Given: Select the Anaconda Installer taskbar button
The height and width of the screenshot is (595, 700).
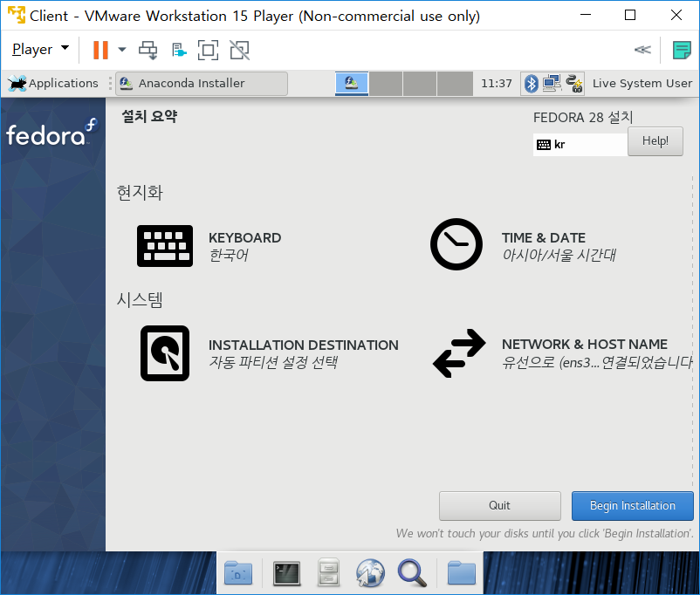Looking at the screenshot, I should point(202,84).
